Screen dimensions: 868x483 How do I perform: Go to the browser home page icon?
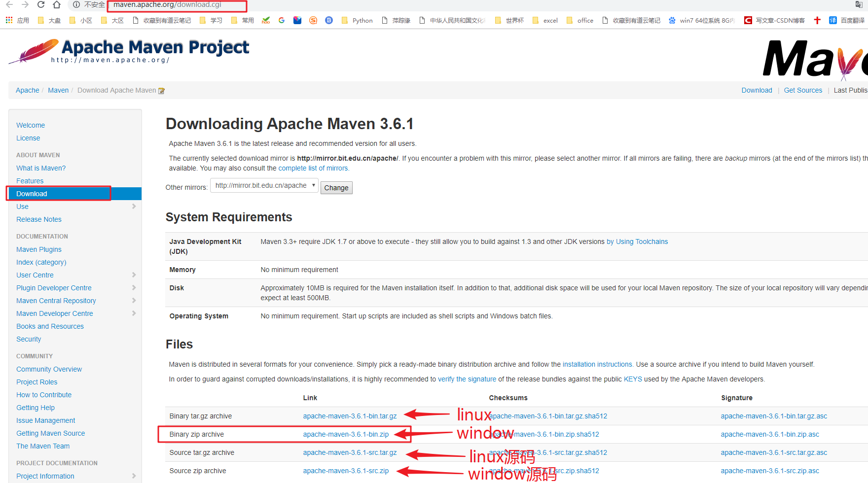57,4
